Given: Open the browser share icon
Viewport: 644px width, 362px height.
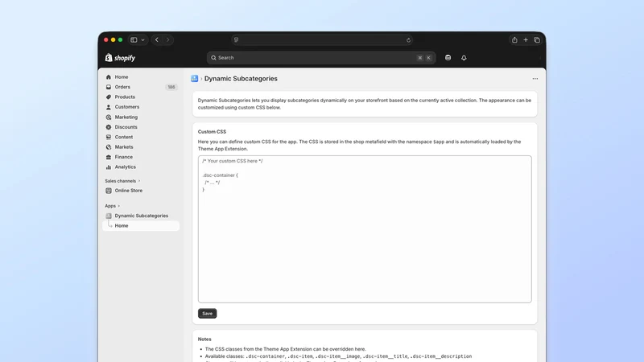Looking at the screenshot, I should (x=514, y=39).
